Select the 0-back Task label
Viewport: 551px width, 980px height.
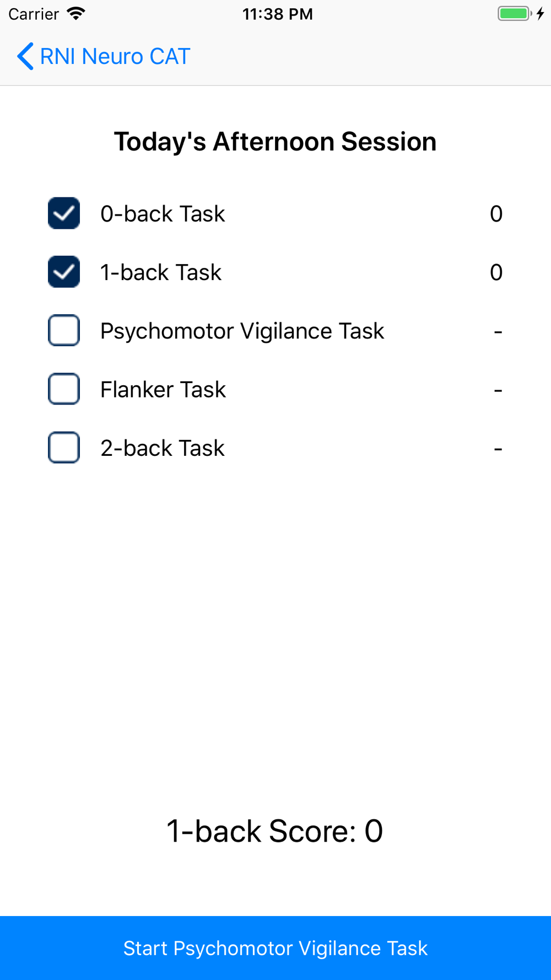click(163, 214)
